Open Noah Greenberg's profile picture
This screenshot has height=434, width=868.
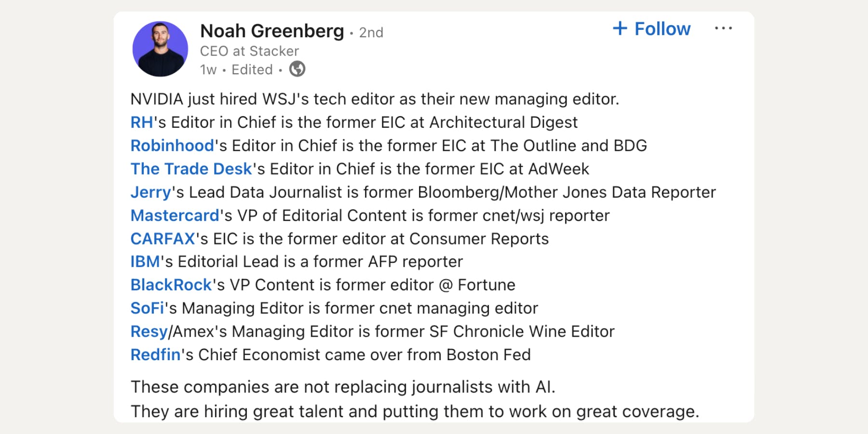click(160, 49)
